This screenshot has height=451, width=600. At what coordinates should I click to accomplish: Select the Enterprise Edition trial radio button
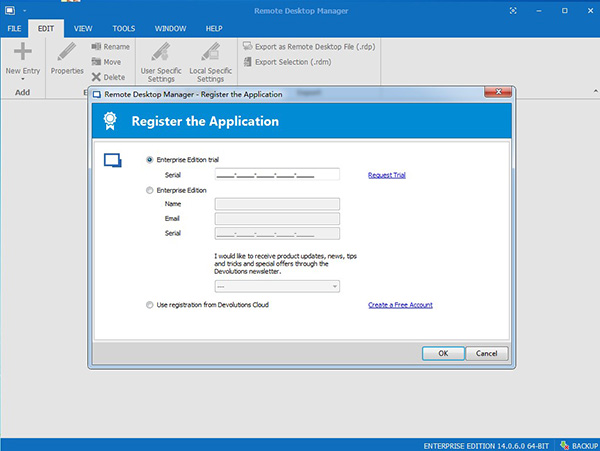click(150, 160)
